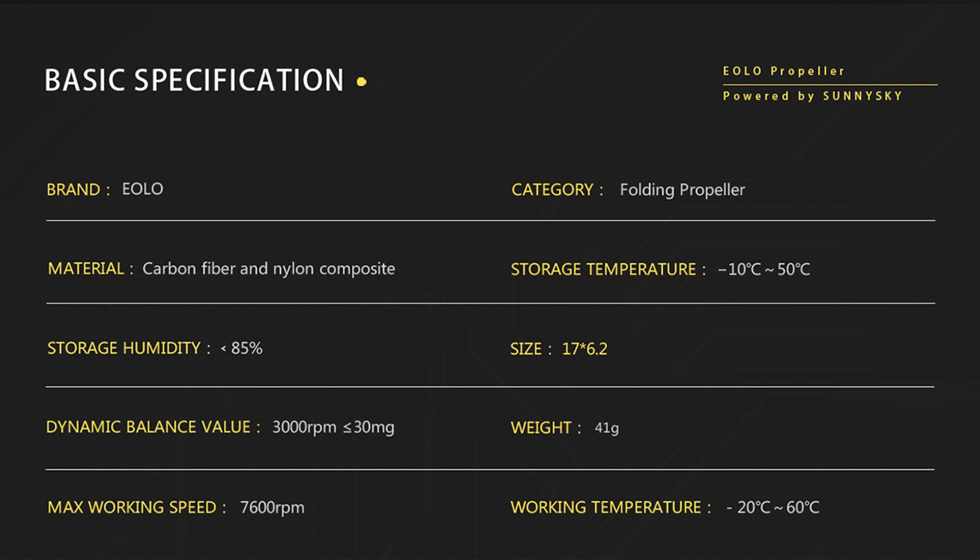Click Carbon fiber and nylon composite text
The height and width of the screenshot is (560, 980).
tap(269, 269)
